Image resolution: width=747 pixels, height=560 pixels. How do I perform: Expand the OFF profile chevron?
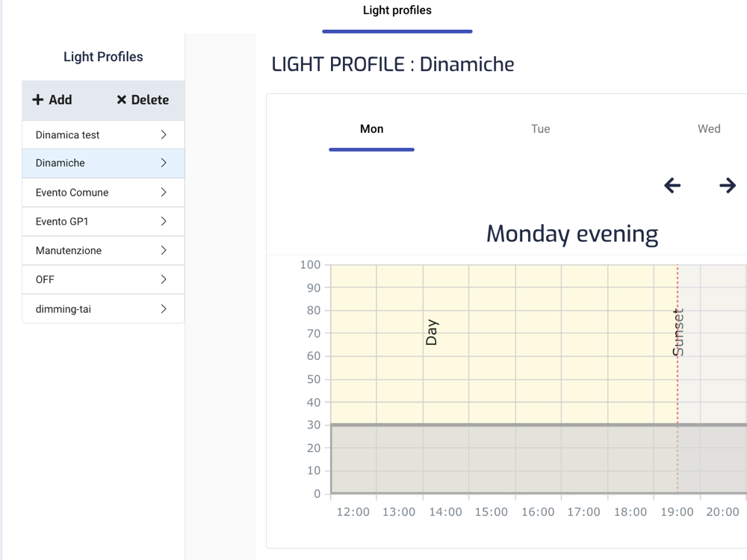pyautogui.click(x=164, y=279)
